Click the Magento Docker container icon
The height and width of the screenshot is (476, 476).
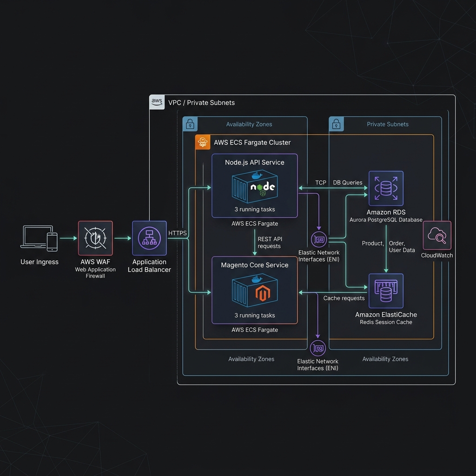[255, 290]
